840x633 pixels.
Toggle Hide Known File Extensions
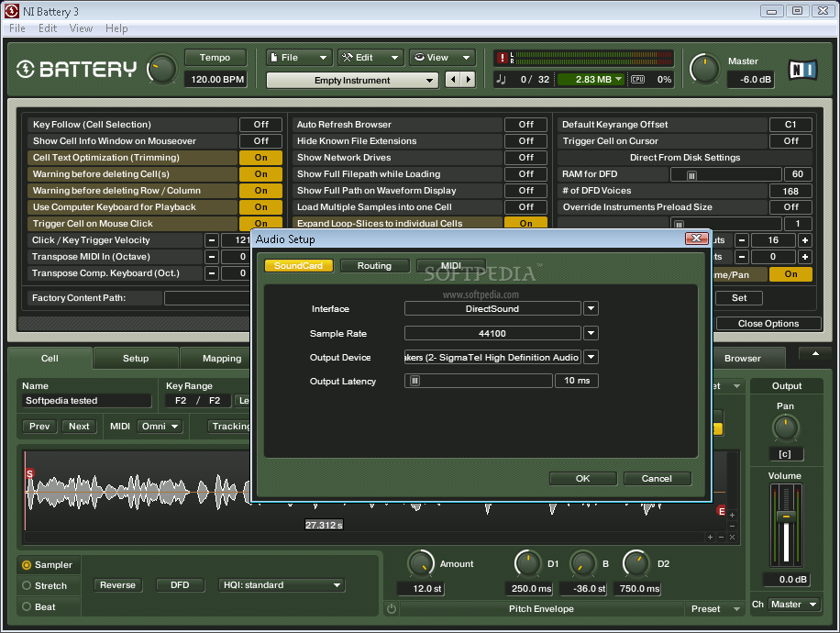pos(525,141)
